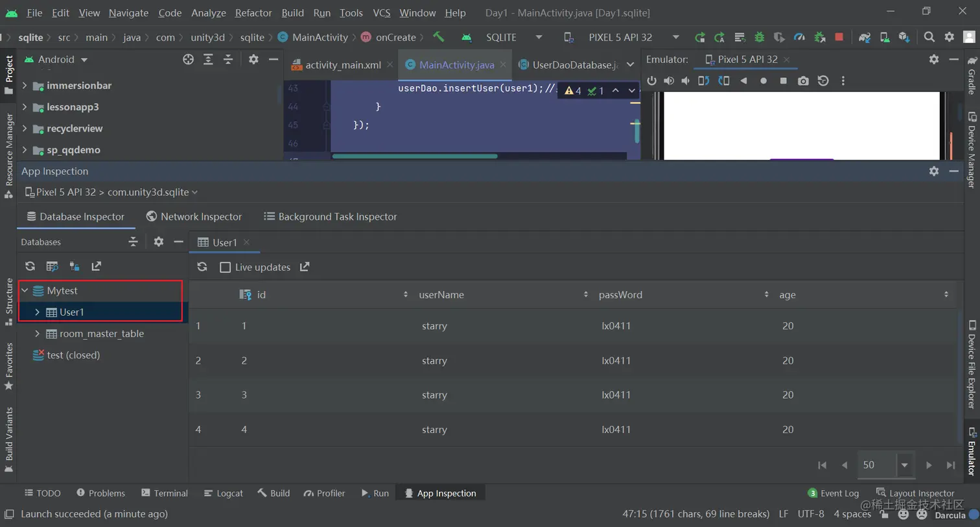Select the lessonapp3 module

[x=73, y=107]
